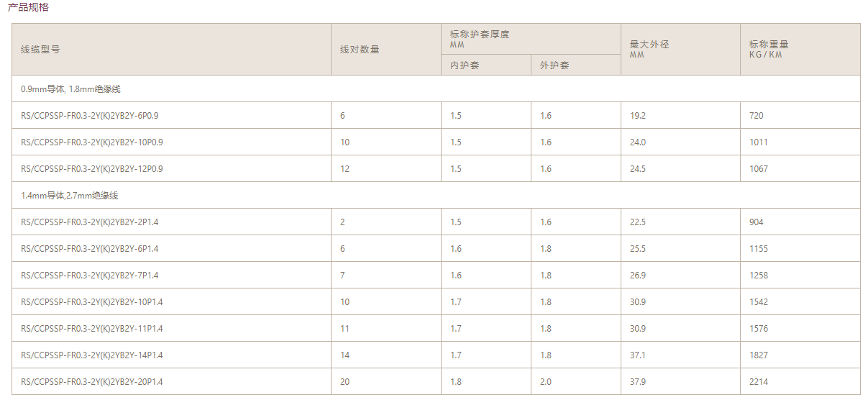Select cable model ending in 20P1.4
The height and width of the screenshot is (400, 868).
click(x=92, y=382)
